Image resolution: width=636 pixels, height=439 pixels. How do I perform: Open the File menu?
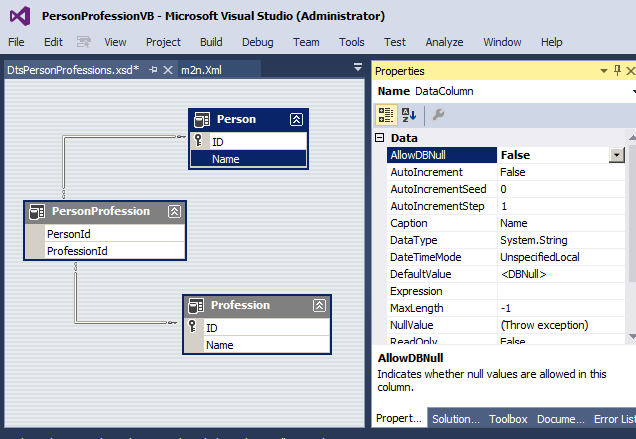16,42
